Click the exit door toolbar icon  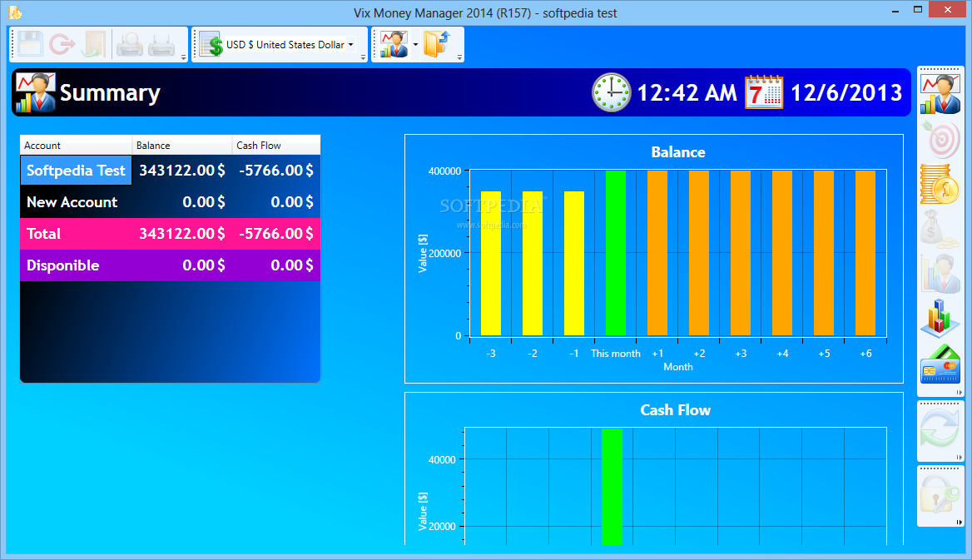[x=95, y=44]
